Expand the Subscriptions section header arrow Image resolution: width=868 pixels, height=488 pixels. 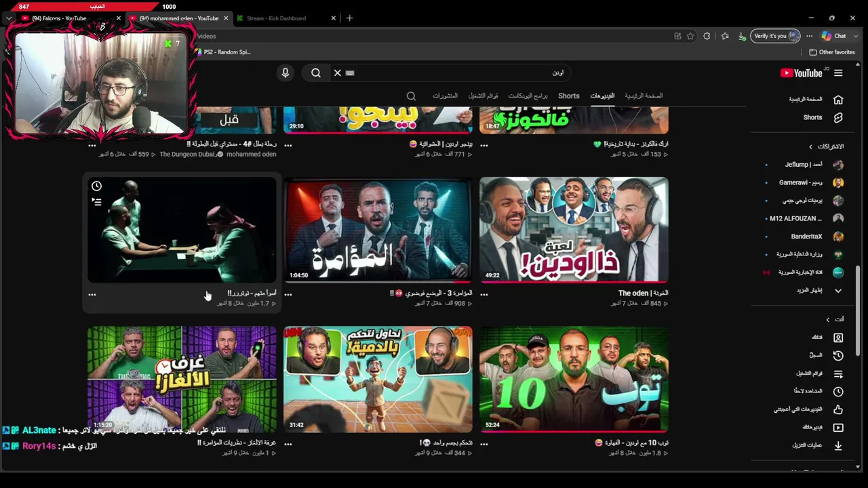coord(810,146)
